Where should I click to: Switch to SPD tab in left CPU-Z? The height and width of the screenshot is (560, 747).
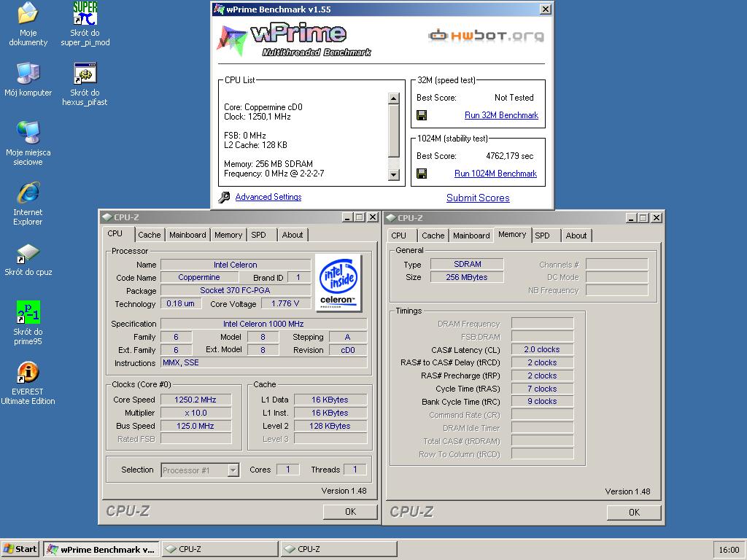(259, 235)
